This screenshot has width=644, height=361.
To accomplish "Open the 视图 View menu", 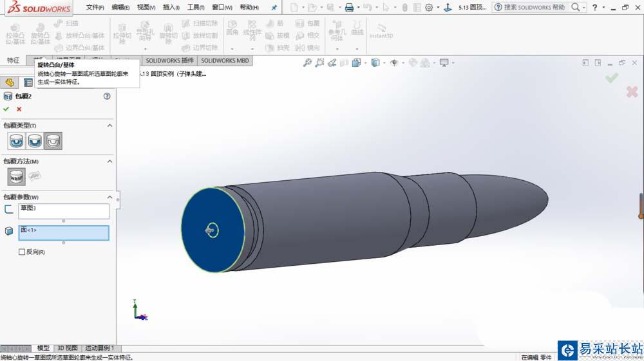I will click(x=146, y=7).
